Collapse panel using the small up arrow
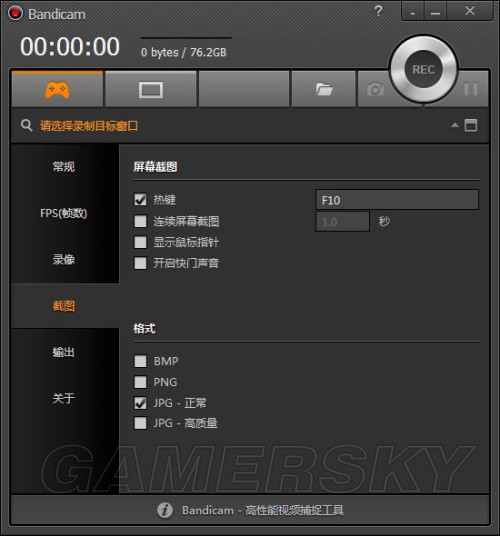Viewport: 500px width, 536px height. [x=455, y=125]
